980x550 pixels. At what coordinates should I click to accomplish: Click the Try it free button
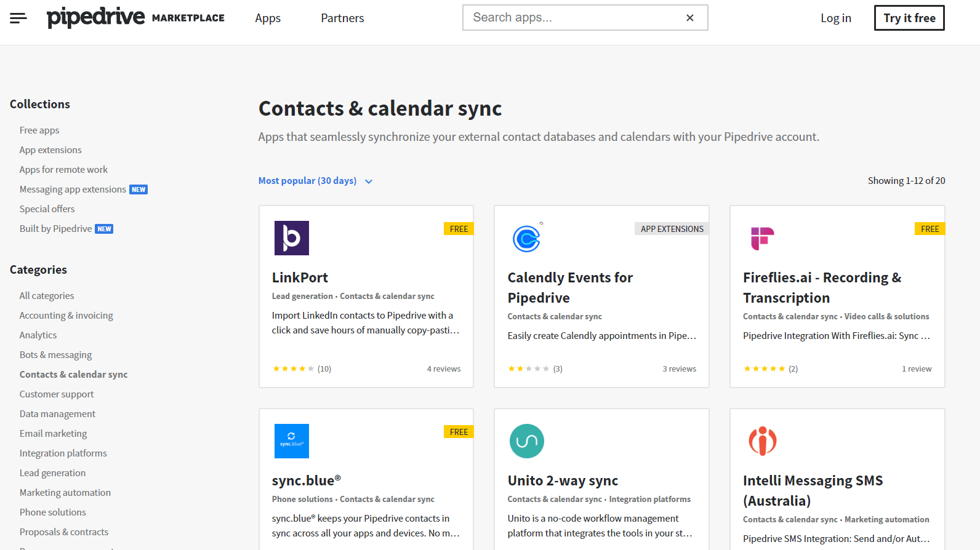pos(909,18)
